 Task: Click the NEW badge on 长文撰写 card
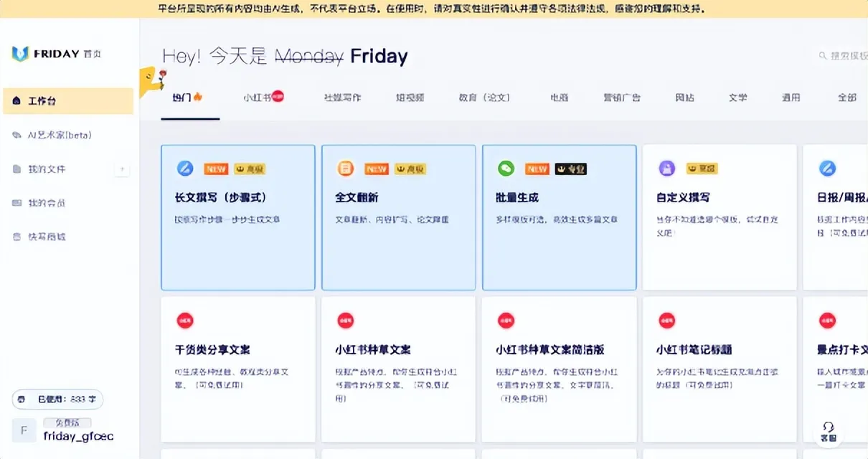click(x=216, y=169)
